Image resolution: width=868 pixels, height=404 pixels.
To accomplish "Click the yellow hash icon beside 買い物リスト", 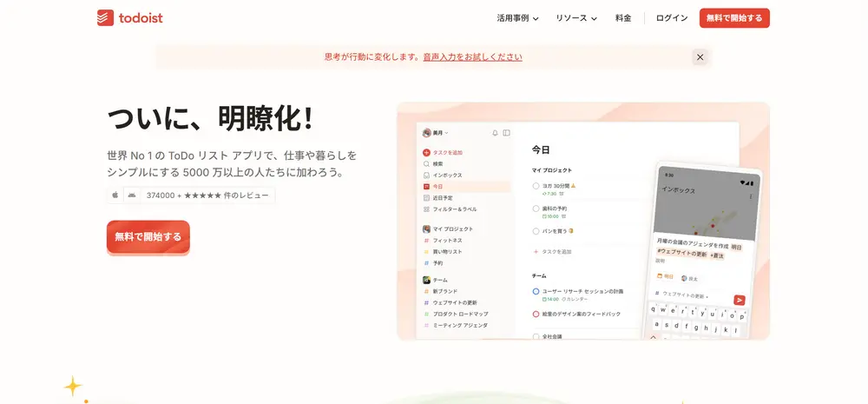I will pos(426,252).
